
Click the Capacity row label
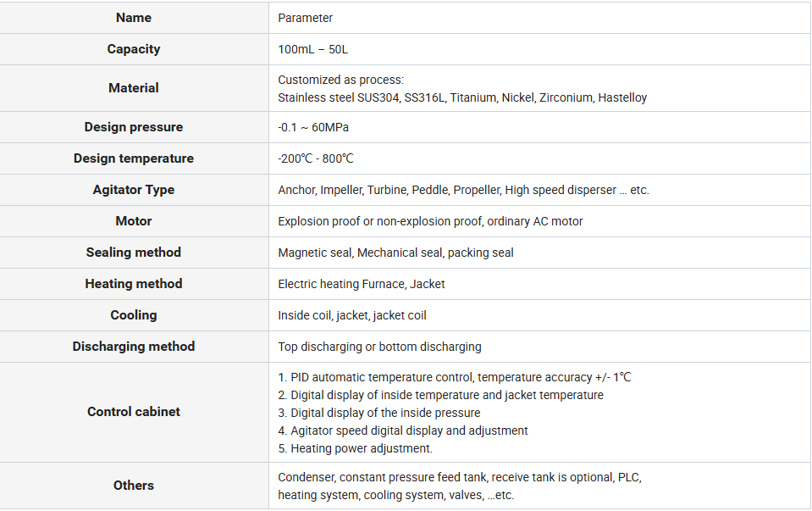coord(134,49)
